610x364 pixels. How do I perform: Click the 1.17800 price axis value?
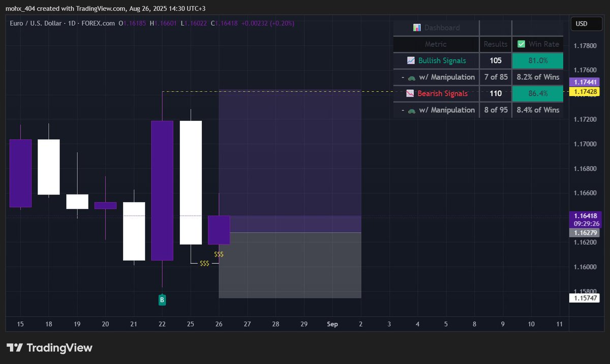click(x=585, y=46)
